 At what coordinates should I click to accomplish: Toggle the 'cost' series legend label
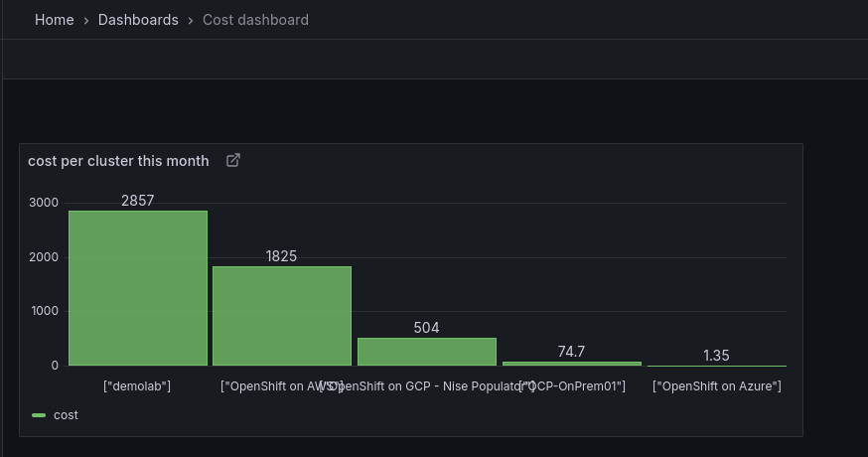pos(66,415)
